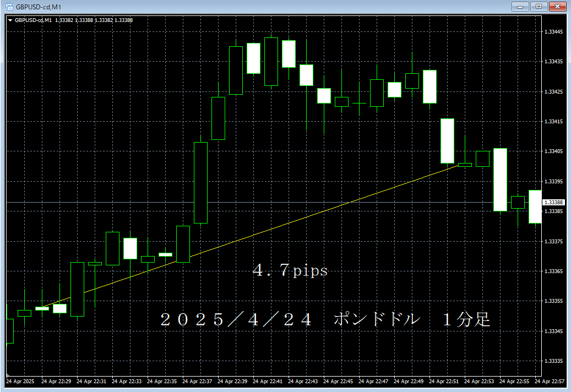
Task: Click the tall bullish candle at 22:37
Action: (200, 183)
